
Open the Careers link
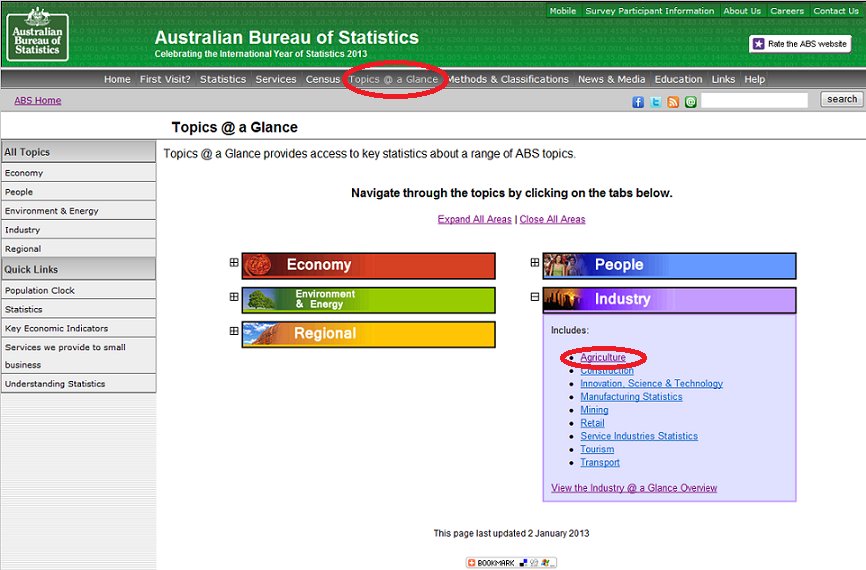(787, 10)
